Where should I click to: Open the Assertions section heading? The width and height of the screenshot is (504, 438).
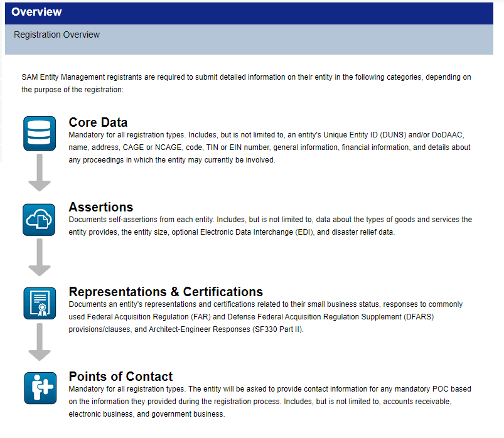[x=100, y=207]
